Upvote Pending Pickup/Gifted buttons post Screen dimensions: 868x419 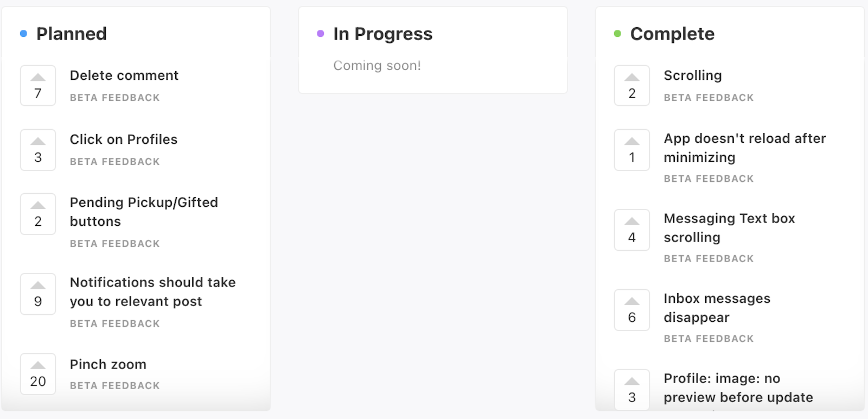click(38, 214)
